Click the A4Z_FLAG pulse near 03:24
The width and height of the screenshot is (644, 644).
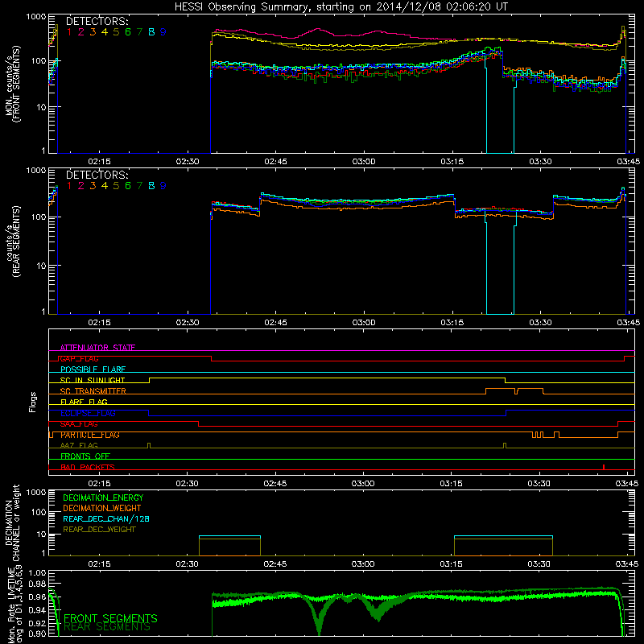tap(505, 446)
